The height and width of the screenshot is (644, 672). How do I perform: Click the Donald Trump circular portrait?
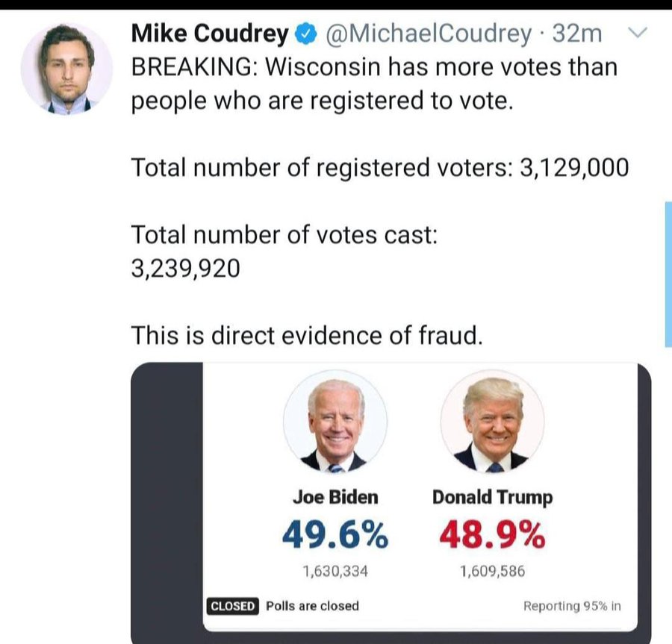pos(492,422)
